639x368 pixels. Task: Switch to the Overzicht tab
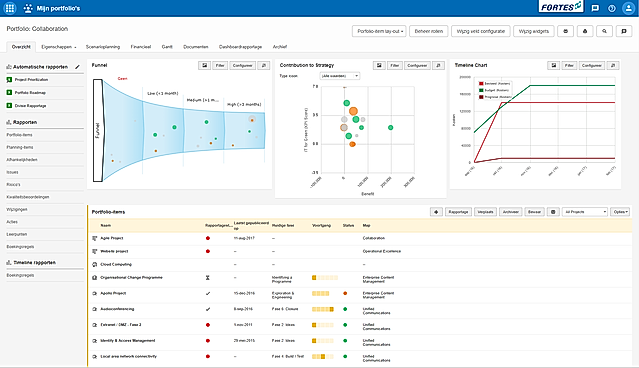(21, 47)
